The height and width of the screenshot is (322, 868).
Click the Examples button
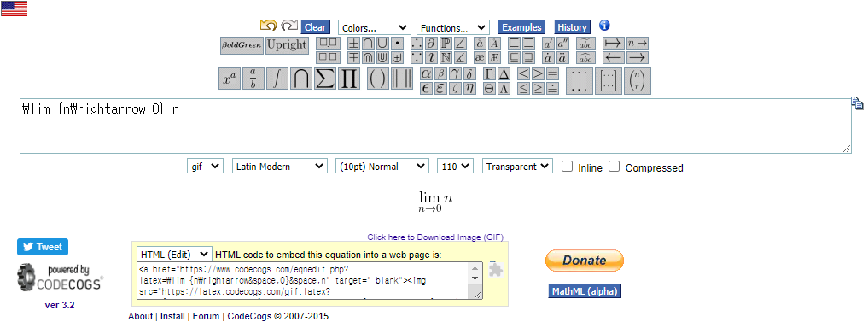(521, 27)
